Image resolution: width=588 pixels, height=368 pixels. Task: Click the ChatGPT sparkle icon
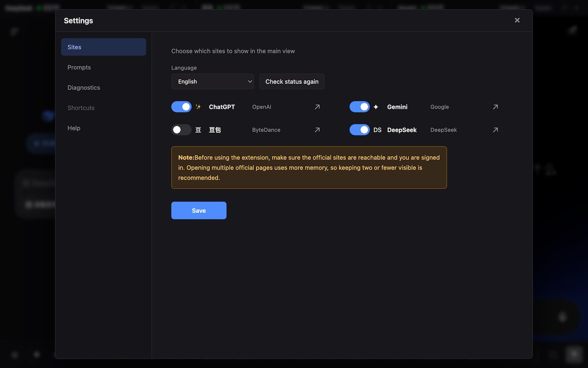coord(198,107)
